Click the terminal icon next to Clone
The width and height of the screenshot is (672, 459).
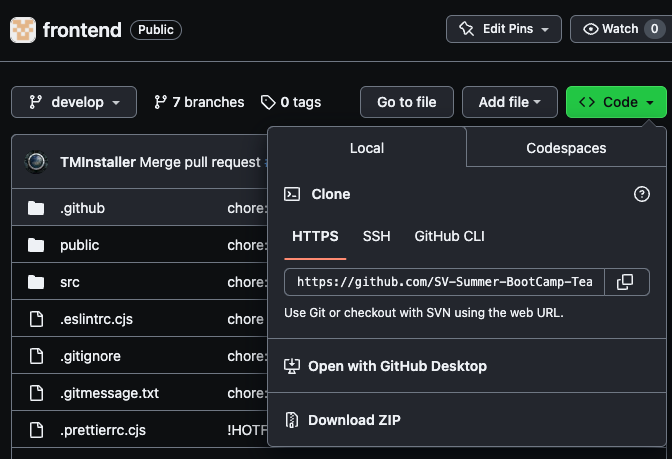[x=292, y=194]
